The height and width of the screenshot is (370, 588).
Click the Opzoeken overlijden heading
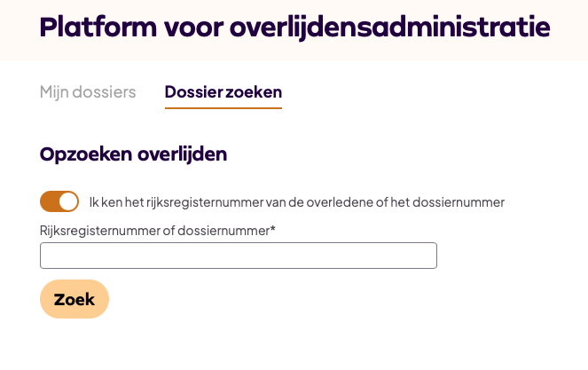click(134, 154)
